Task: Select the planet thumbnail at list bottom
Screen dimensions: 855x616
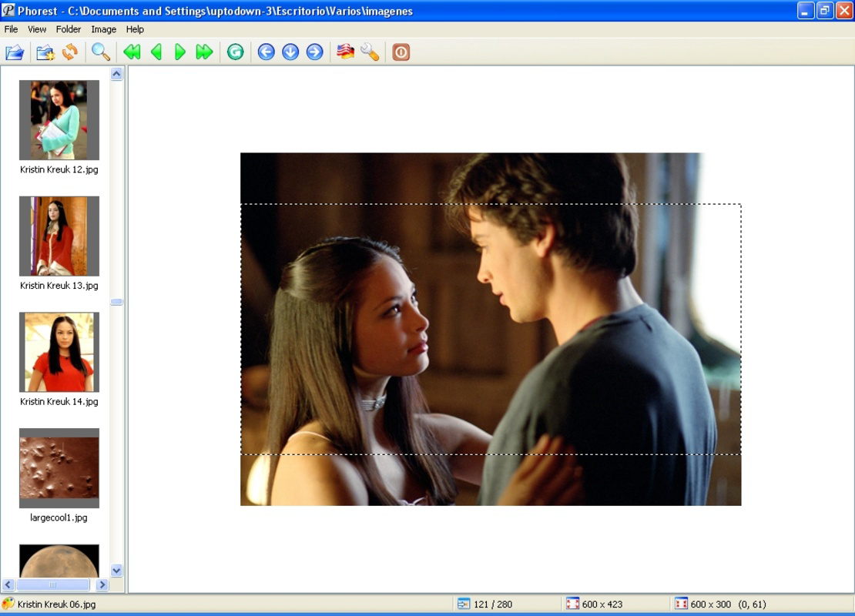Action: pyautogui.click(x=59, y=561)
